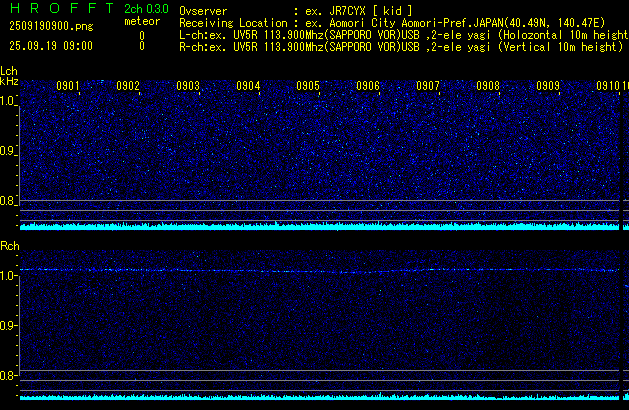Pick the 0909 time marker
Viewport: 629px width, 410px height.
[x=548, y=86]
